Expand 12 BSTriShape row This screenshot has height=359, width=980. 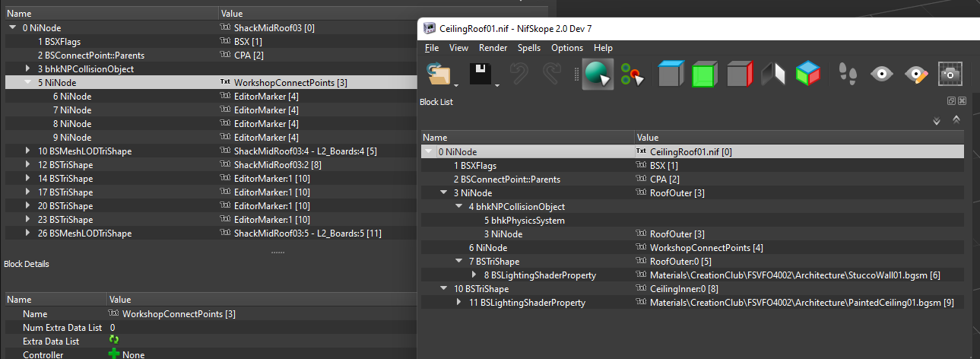[x=28, y=165]
